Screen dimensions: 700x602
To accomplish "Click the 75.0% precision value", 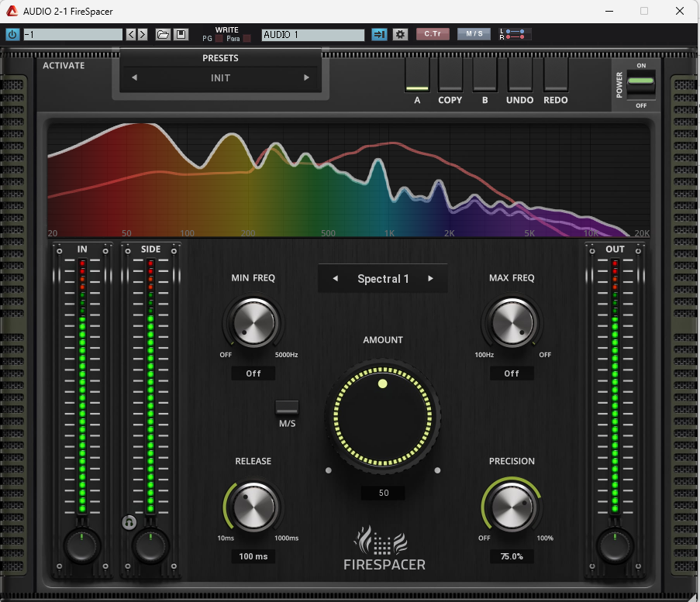I will point(512,556).
